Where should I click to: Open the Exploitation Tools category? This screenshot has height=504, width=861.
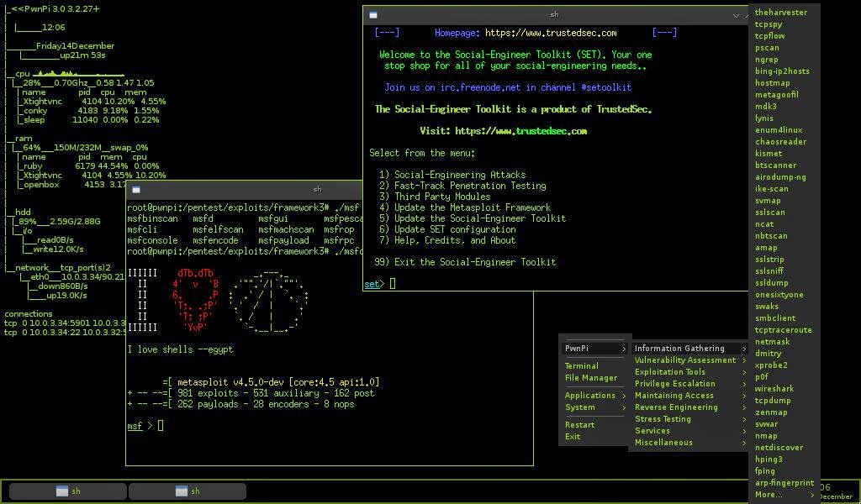coord(689,372)
